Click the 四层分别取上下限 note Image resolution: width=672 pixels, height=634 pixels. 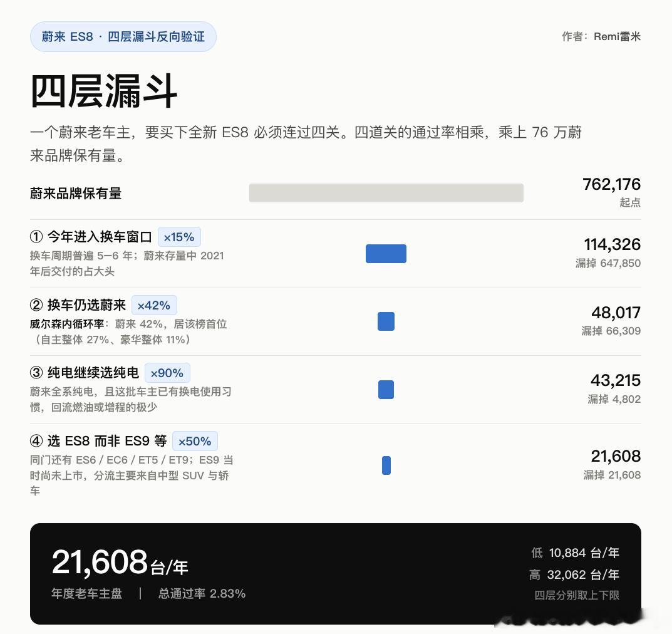point(577,595)
